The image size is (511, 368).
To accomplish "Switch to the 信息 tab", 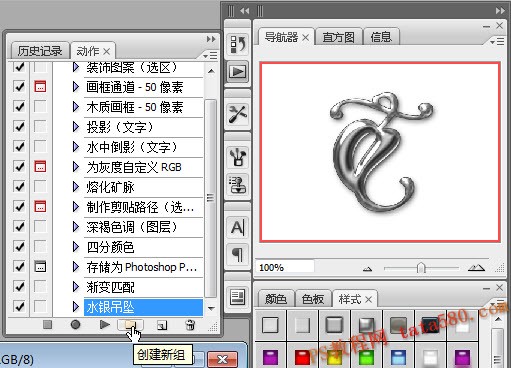I will coord(381,37).
